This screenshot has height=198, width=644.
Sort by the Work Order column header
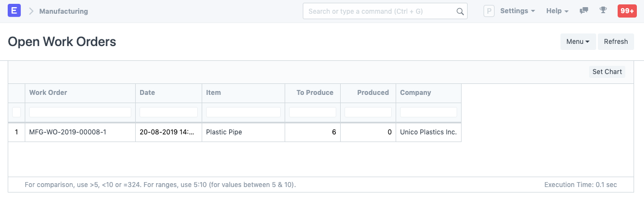[48, 93]
